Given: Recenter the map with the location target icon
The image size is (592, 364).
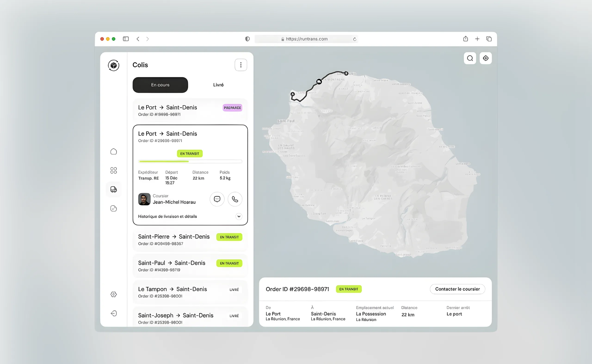Looking at the screenshot, I should [x=486, y=58].
